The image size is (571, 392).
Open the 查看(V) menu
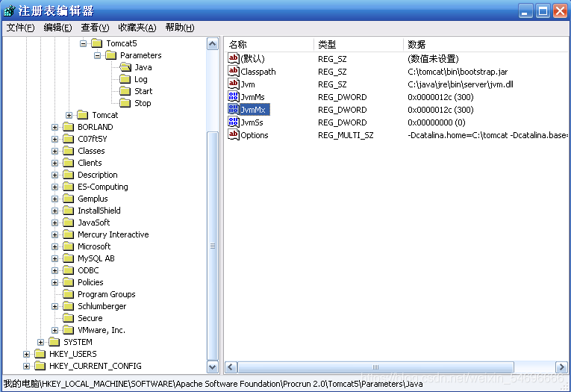[x=95, y=28]
